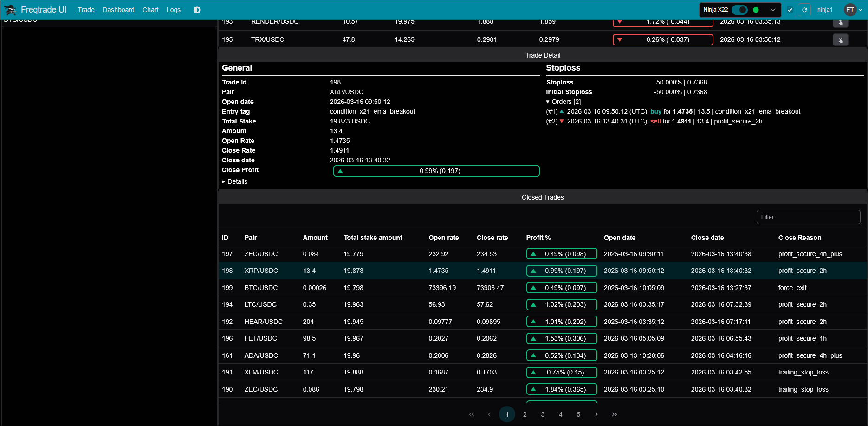This screenshot has height=426, width=868.
Task: Click the action button on the TRX/USDC row
Action: (840, 40)
